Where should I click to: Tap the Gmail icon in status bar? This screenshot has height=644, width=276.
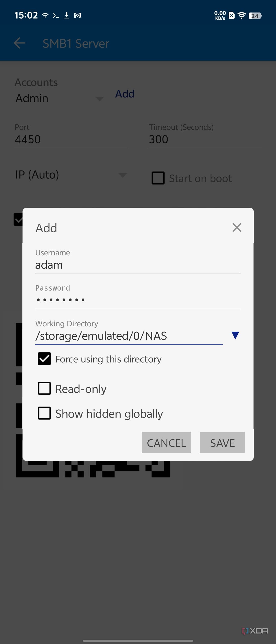point(77,15)
